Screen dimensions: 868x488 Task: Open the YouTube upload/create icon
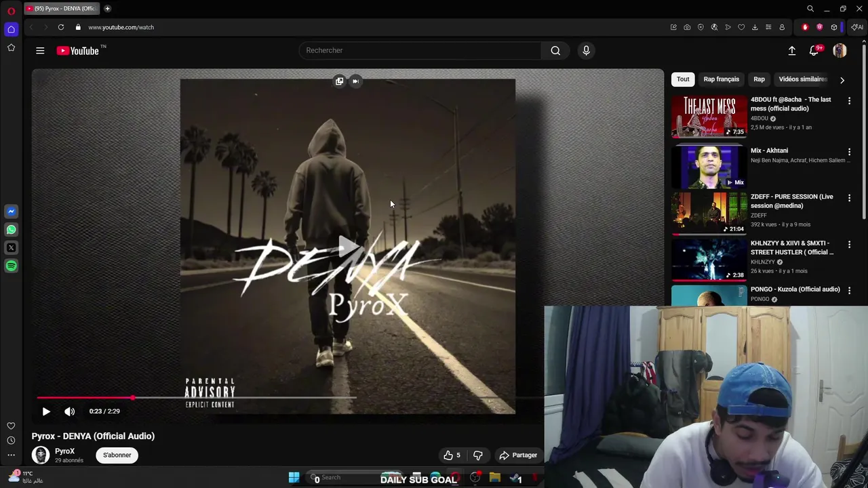(791, 50)
